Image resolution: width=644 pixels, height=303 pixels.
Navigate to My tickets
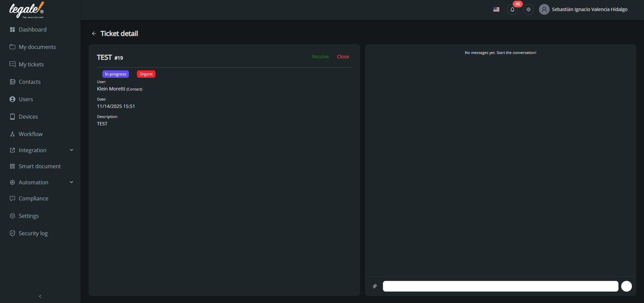(x=31, y=64)
